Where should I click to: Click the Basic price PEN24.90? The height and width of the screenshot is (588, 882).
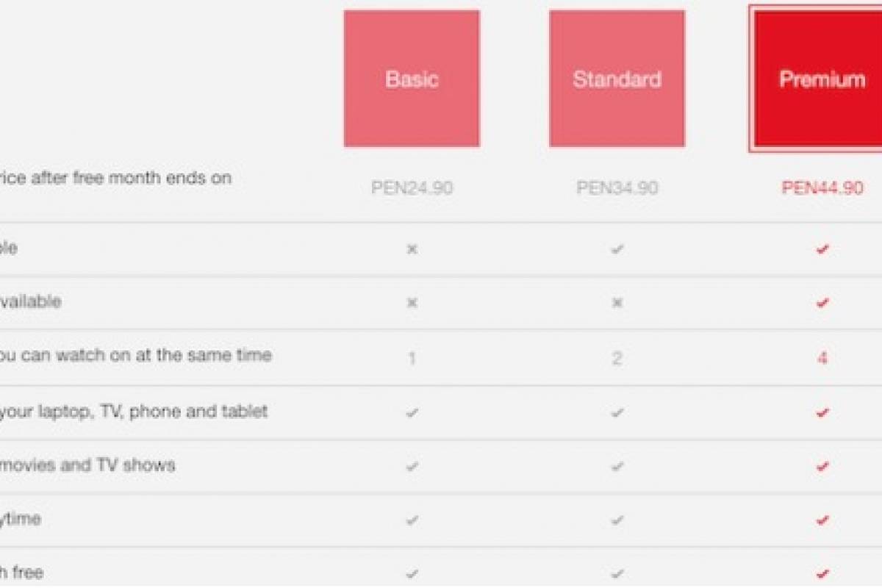(412, 188)
